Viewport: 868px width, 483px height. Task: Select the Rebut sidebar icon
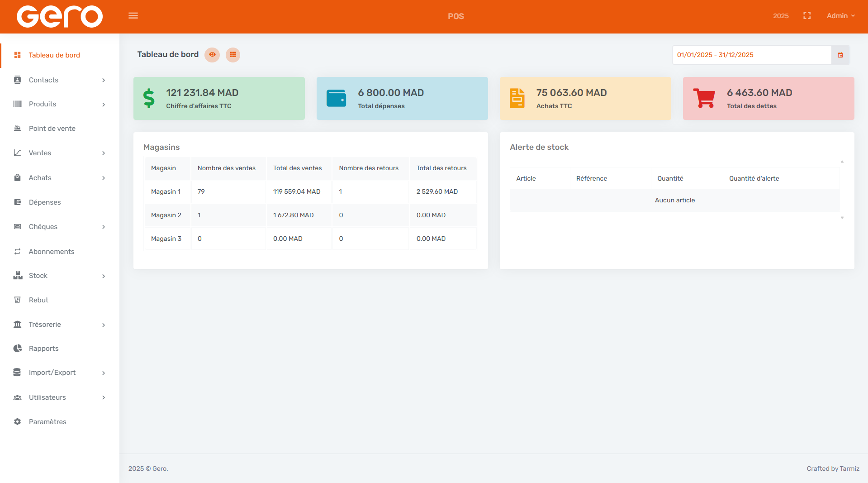click(x=17, y=300)
